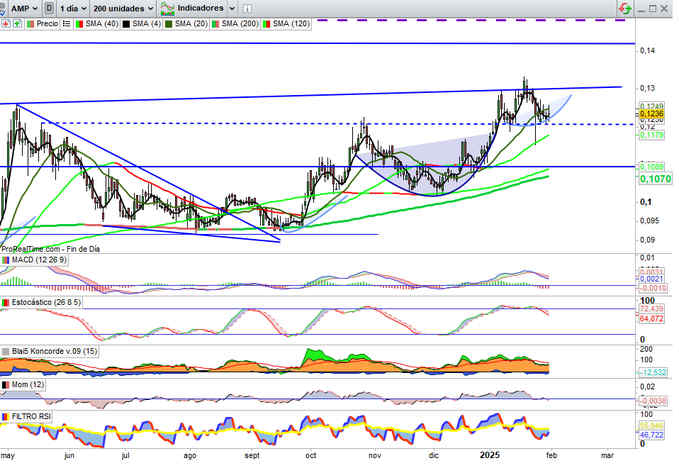Click the info icon after Indicadores

tap(245, 7)
